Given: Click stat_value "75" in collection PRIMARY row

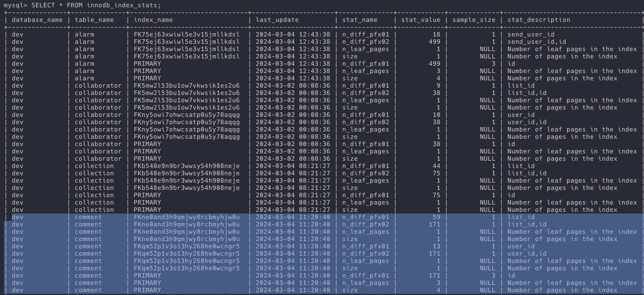Looking at the screenshot, I should 436,195.
